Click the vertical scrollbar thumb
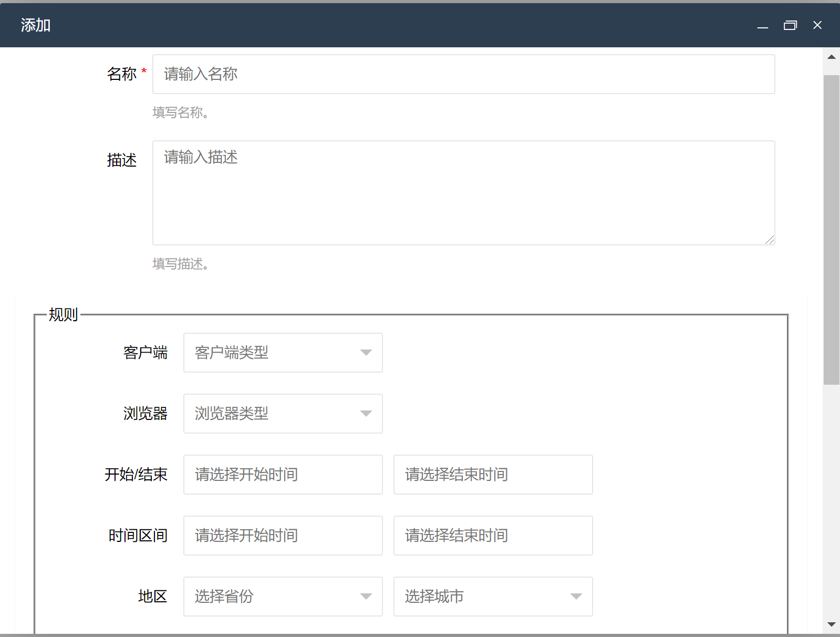The width and height of the screenshot is (840, 637). coord(831,230)
